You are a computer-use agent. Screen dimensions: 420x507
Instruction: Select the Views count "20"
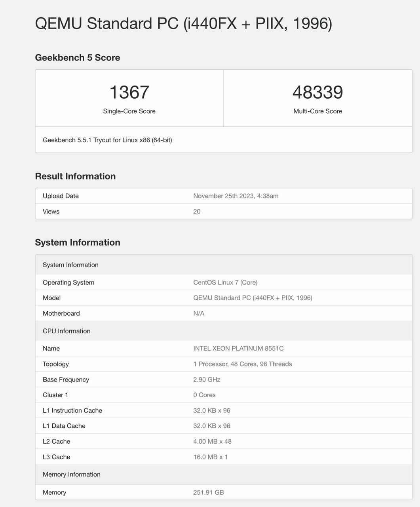197,212
